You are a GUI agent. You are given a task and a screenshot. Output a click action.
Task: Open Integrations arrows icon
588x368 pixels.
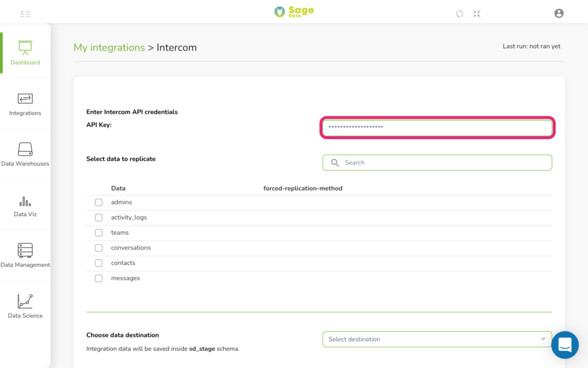pyautogui.click(x=25, y=98)
